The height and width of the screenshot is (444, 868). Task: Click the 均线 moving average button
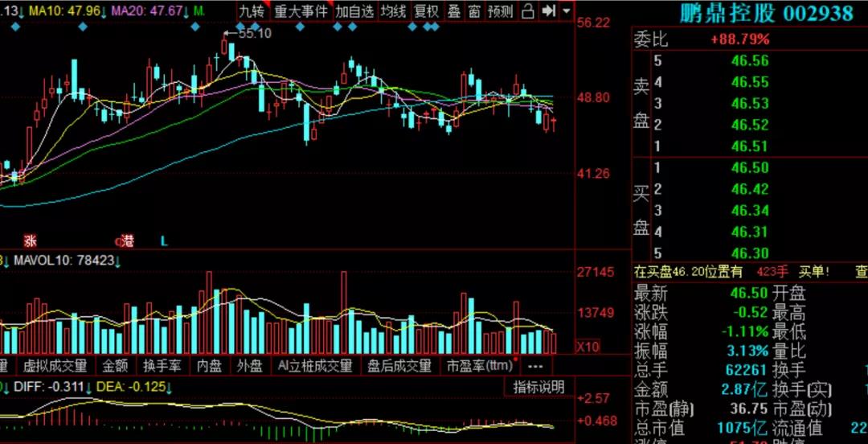(x=393, y=10)
